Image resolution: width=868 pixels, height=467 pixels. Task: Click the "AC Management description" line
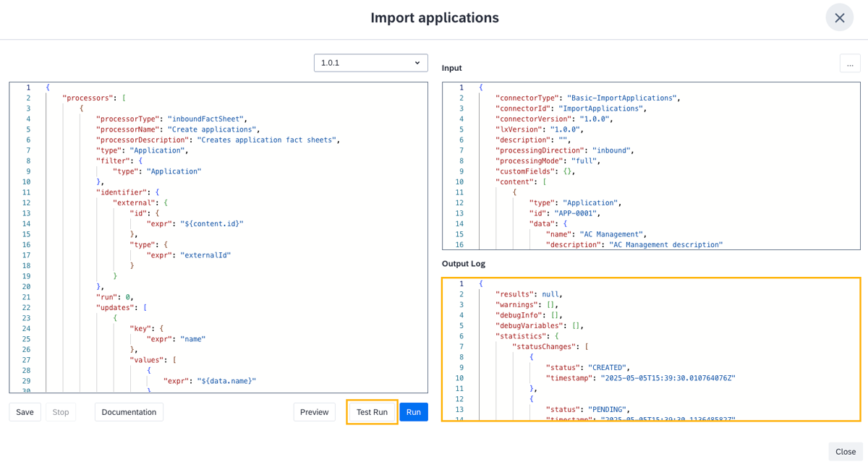point(634,244)
